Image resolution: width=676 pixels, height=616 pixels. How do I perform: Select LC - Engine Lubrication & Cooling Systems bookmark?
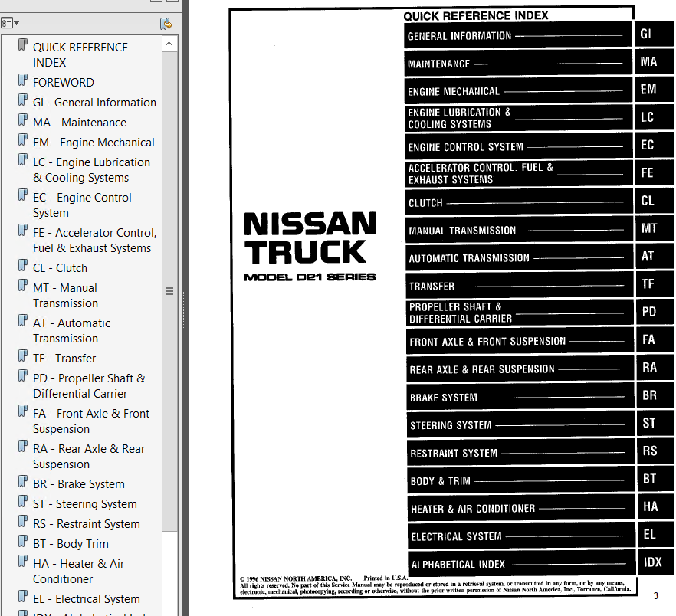(91, 170)
